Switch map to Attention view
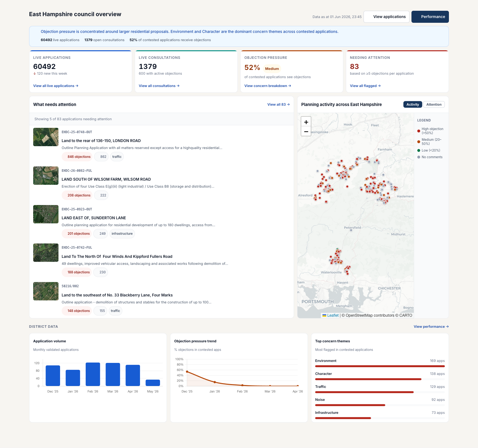 (434, 104)
